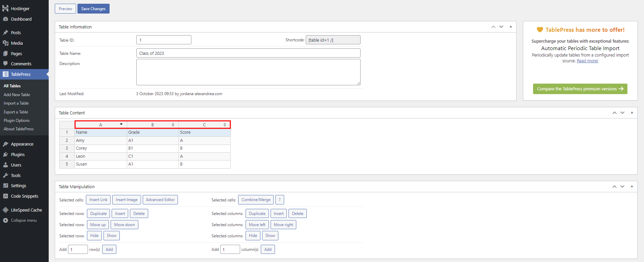
Task: Click the Users icon in sidebar
Action: 5,165
